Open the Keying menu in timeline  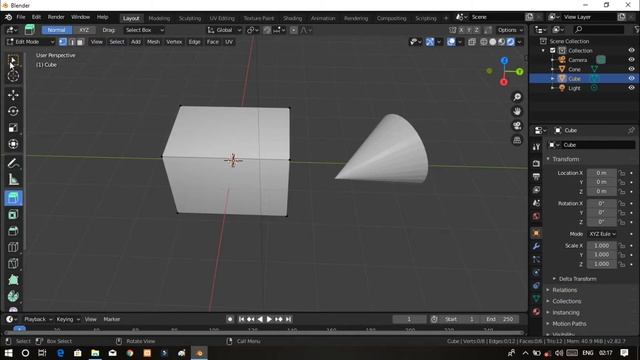[67, 319]
